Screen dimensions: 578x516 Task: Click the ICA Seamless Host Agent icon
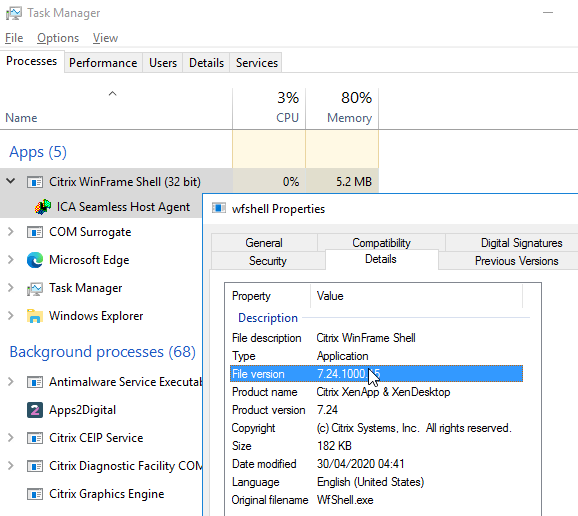pyautogui.click(x=43, y=207)
